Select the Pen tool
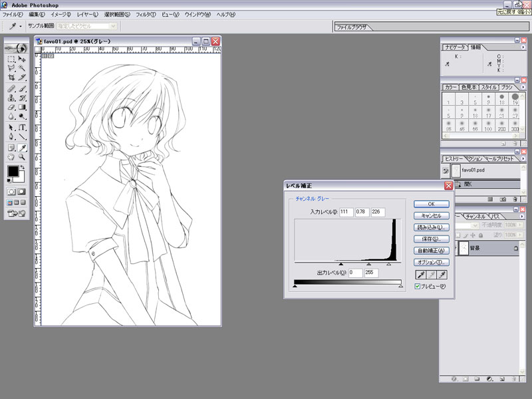532x399 pixels. [x=11, y=137]
